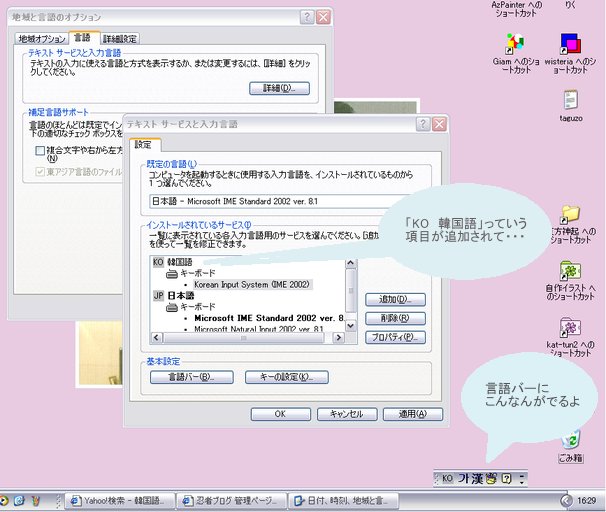Select the keyboard icon under 韓国語
The height and width of the screenshot is (512, 606).
tap(172, 274)
